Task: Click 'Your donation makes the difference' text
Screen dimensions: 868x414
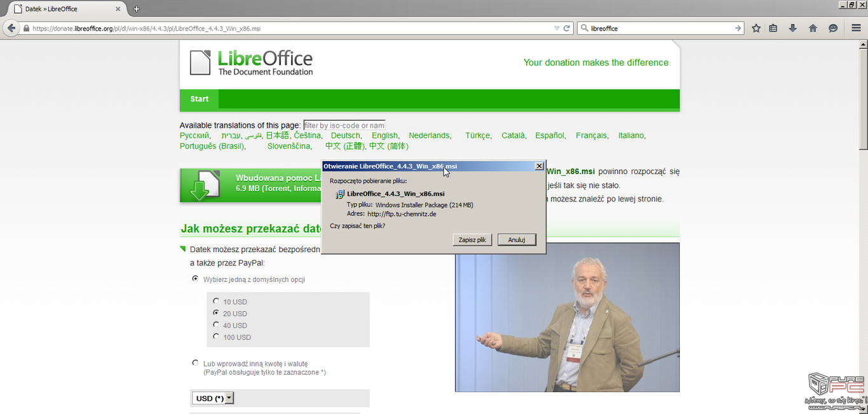Action: (596, 62)
